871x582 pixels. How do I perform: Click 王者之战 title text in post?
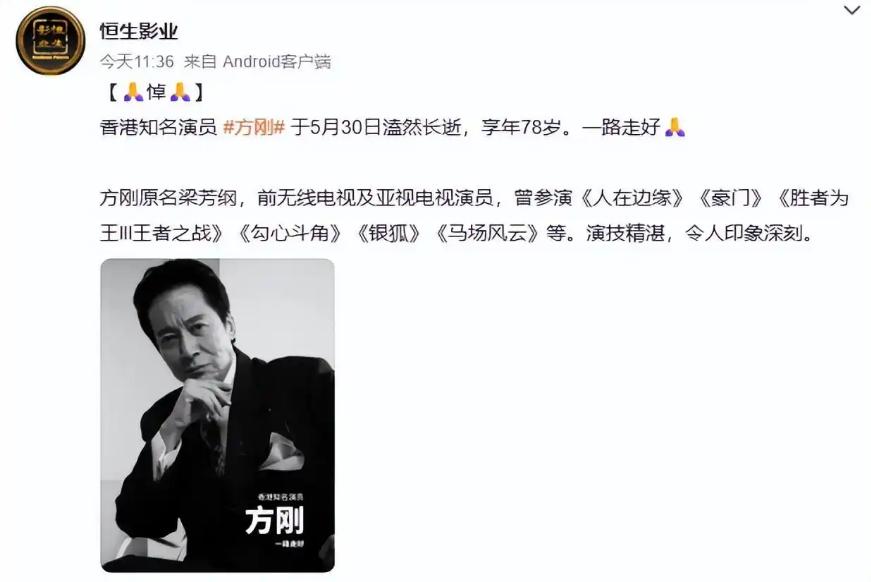[172, 233]
